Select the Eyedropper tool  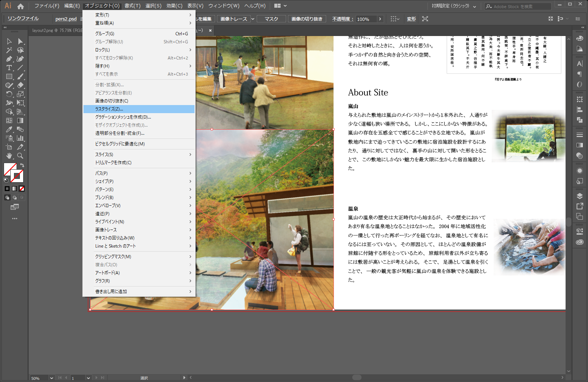(x=9, y=129)
